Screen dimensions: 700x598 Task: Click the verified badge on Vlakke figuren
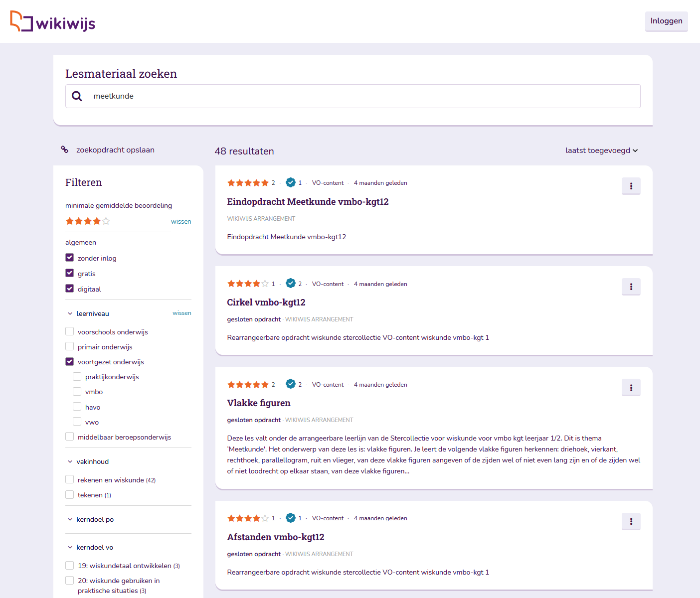click(x=291, y=384)
